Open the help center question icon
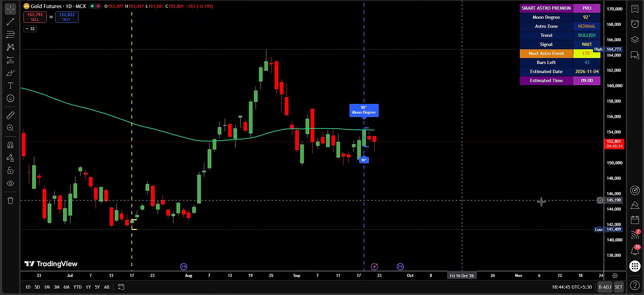Image resolution: width=644 pixels, height=295 pixels. tap(635, 286)
